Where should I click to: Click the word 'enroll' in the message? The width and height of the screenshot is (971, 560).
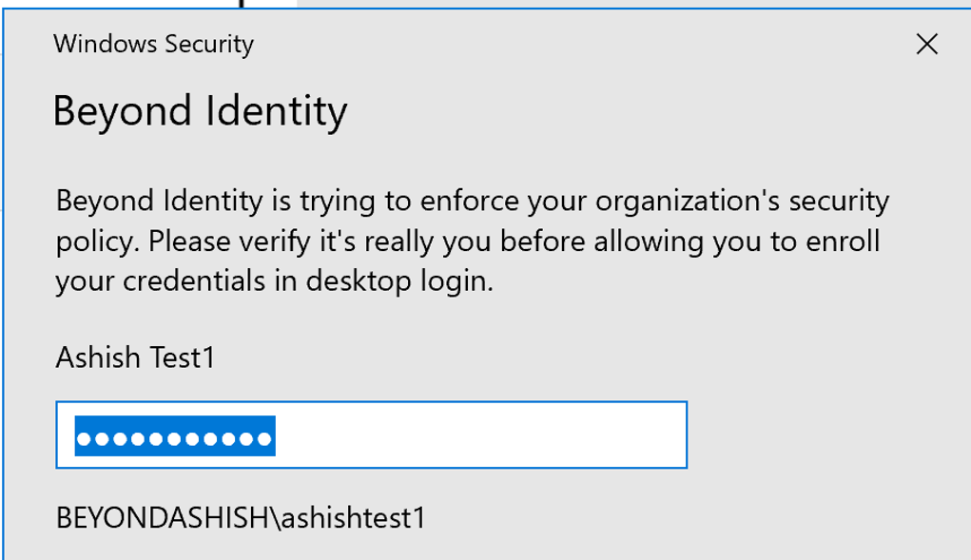pos(843,242)
